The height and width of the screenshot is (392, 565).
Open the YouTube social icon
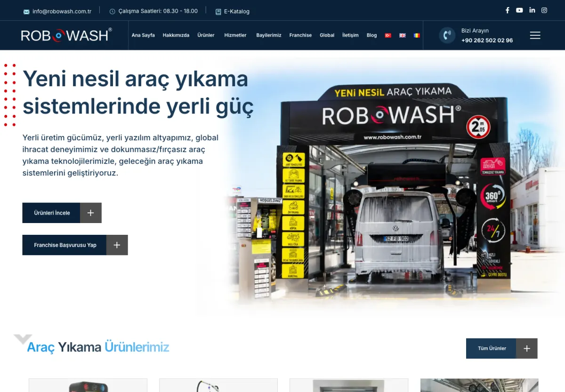(x=519, y=10)
